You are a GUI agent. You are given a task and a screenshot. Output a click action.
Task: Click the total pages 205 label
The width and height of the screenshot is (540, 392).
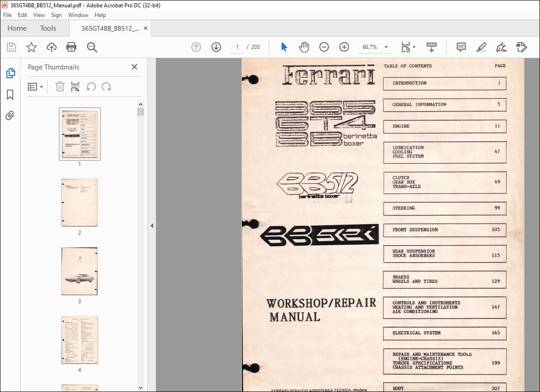click(x=256, y=47)
